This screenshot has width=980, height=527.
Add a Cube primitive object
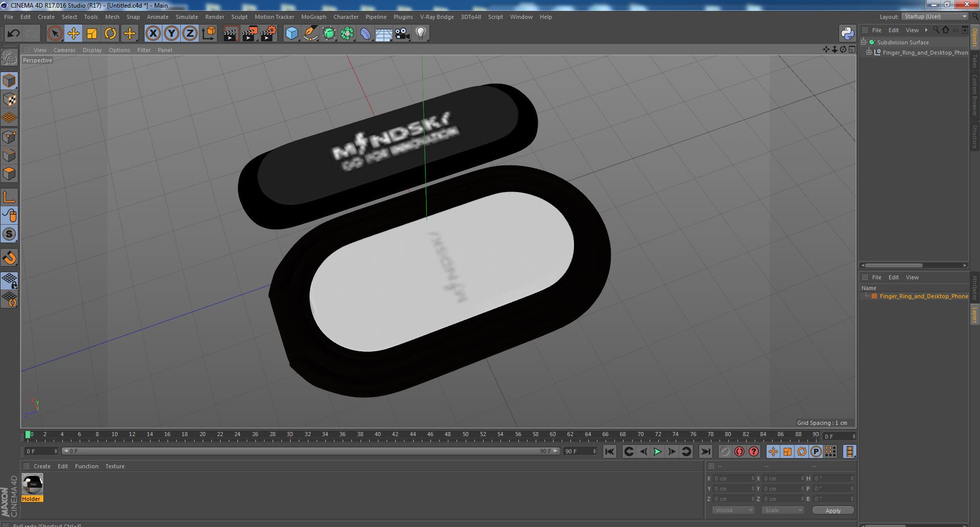click(292, 34)
